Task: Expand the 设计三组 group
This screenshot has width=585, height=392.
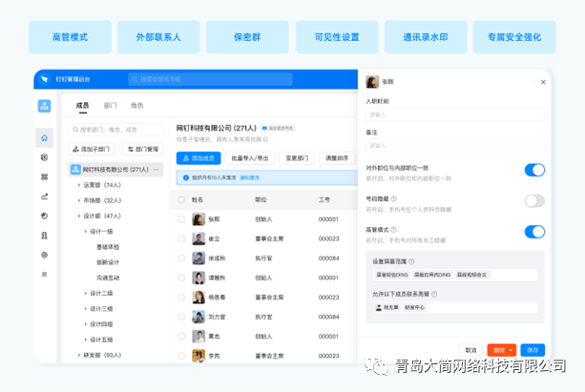Action: pos(86,308)
